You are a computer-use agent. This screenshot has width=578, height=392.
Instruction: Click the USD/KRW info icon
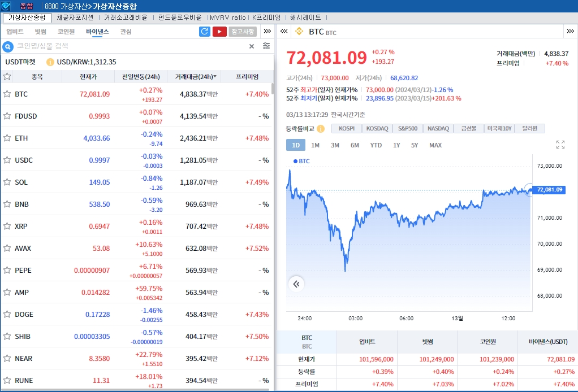point(50,62)
